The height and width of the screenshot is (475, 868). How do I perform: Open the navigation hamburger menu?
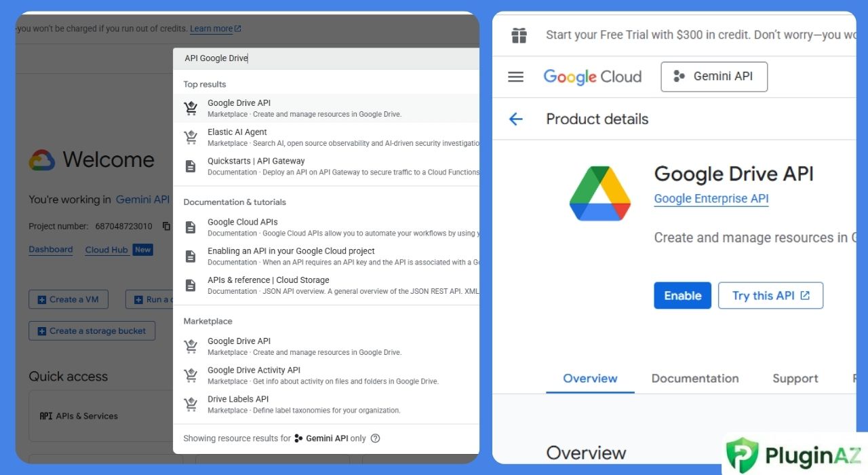coord(515,77)
